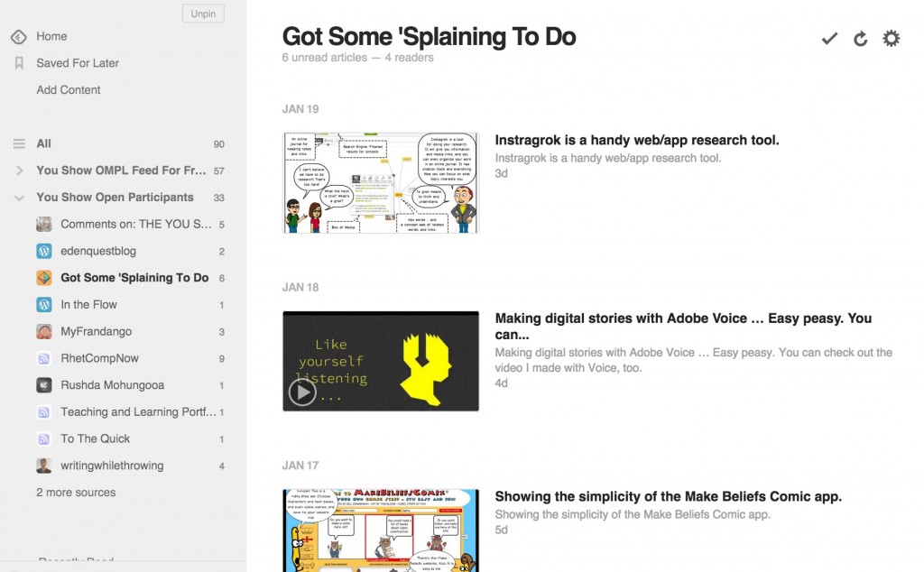Click the Rushda Mohungooa site icon
Viewport: 924px width, 572px height.
44,385
